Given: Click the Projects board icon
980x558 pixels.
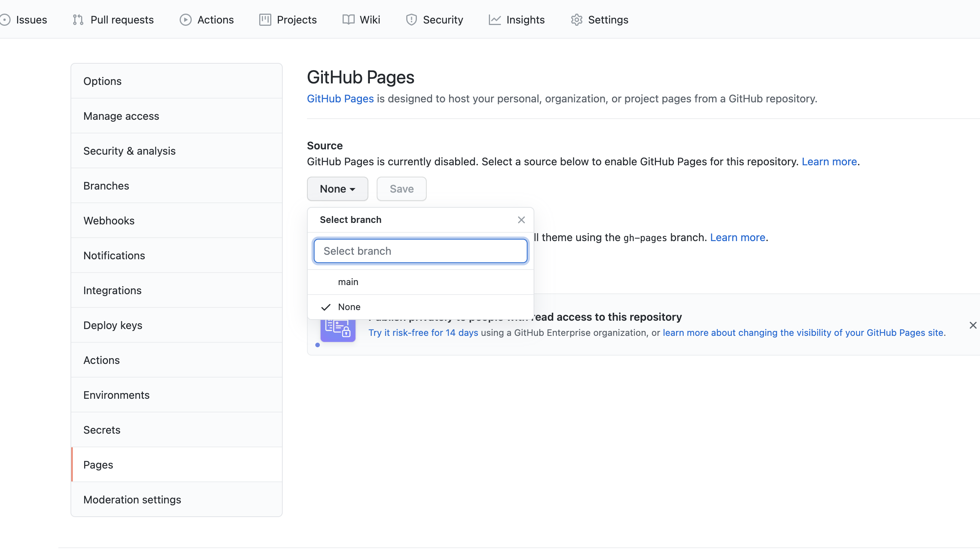Looking at the screenshot, I should (265, 20).
